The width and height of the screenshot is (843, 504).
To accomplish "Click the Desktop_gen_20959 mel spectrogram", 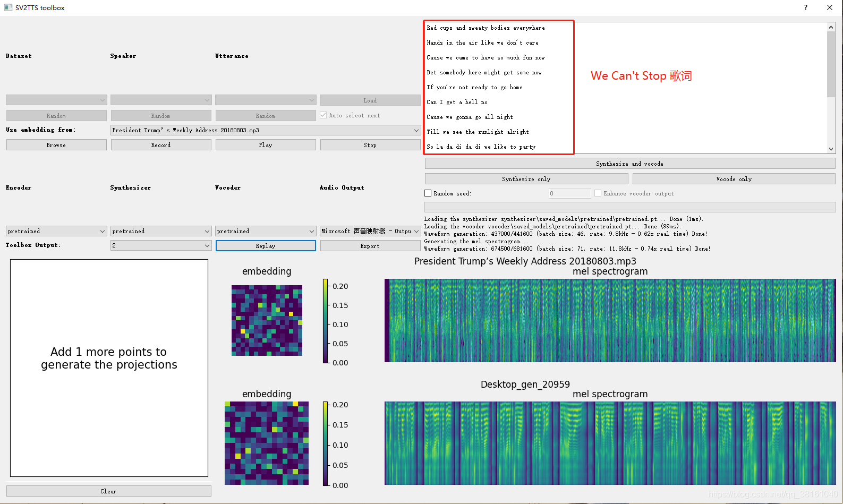I will click(x=610, y=443).
